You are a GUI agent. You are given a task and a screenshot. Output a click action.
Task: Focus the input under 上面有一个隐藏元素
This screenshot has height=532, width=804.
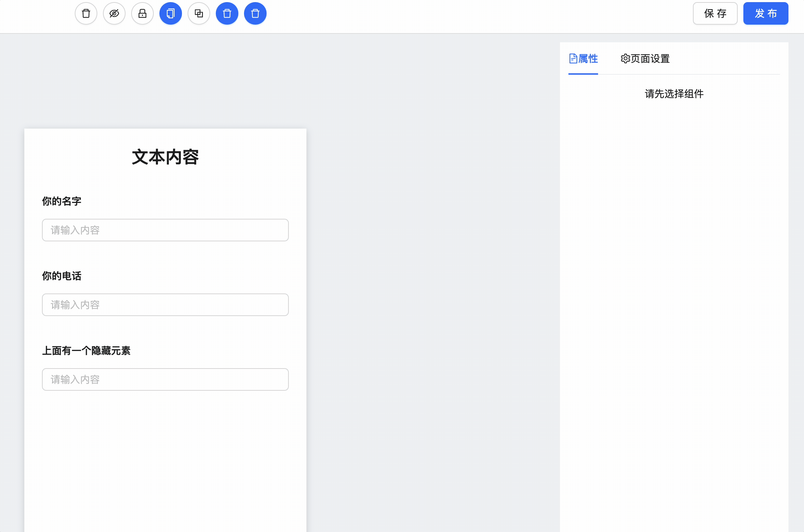point(165,379)
